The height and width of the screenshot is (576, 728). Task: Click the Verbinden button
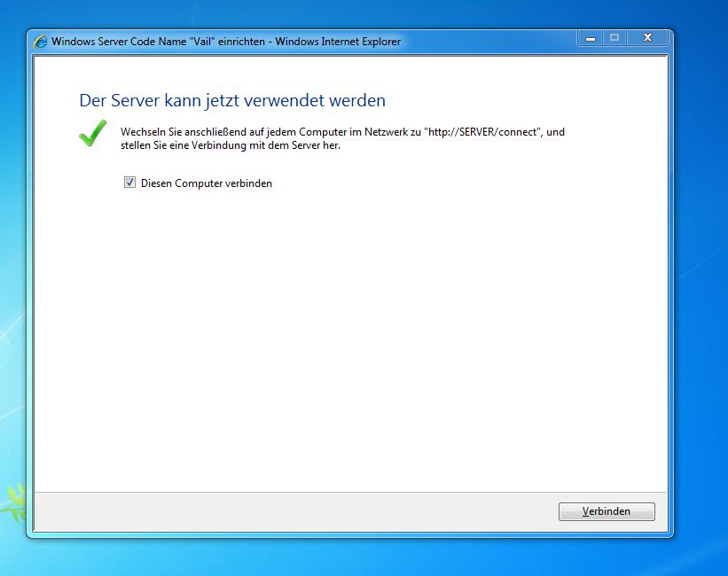coord(607,511)
